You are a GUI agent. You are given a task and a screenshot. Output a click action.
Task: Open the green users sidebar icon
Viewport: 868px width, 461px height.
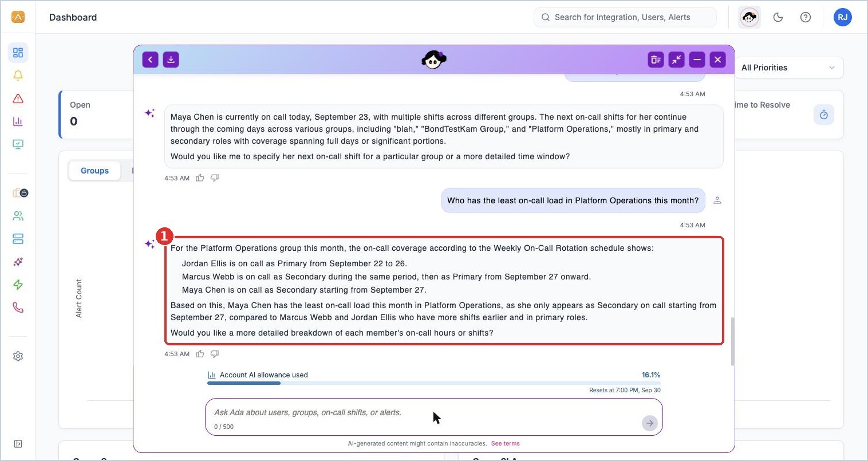[x=18, y=216]
